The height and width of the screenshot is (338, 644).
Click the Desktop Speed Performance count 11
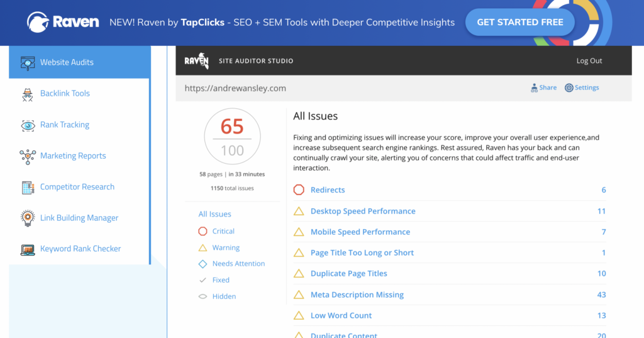(602, 211)
